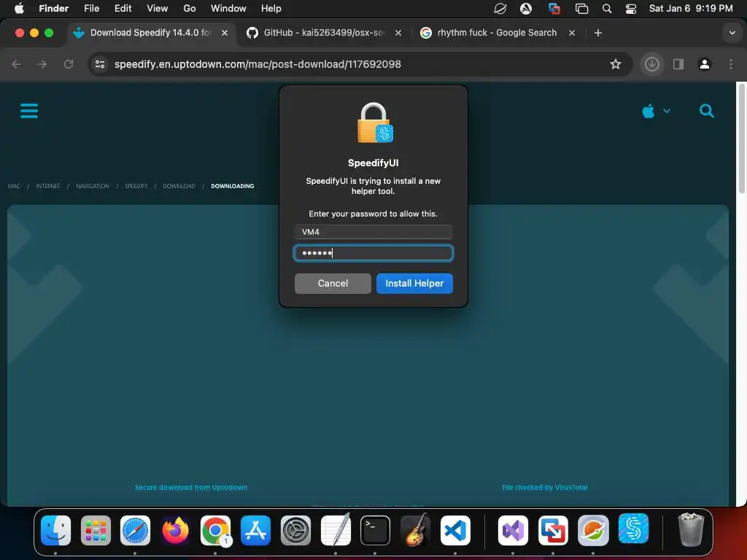747x560 pixels.
Task: Close the GitHub tab
Action: point(398,33)
